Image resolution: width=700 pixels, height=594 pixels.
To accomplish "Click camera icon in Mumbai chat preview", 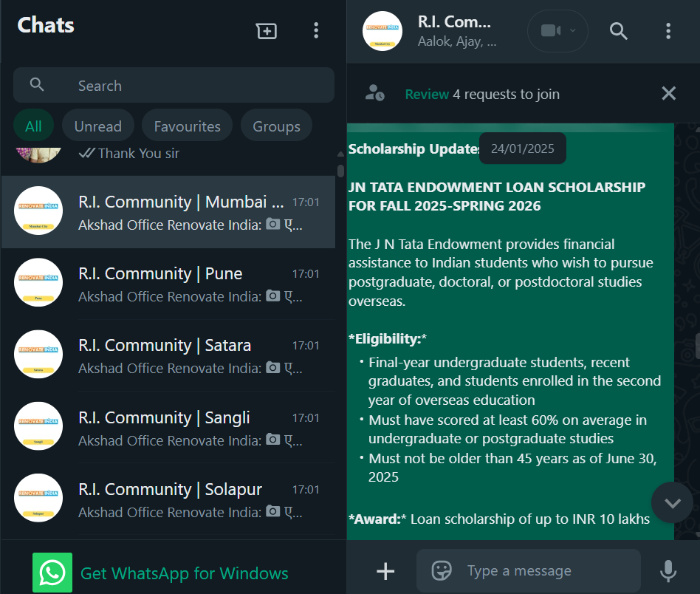I will tap(272, 224).
